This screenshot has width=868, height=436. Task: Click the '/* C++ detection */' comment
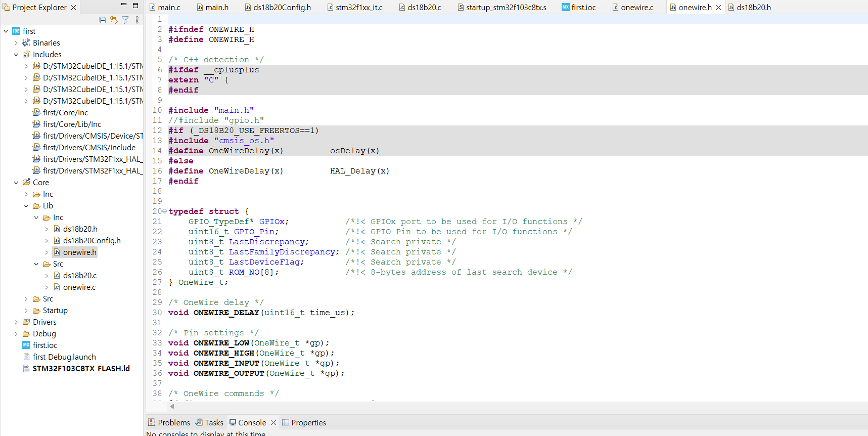pyautogui.click(x=216, y=60)
